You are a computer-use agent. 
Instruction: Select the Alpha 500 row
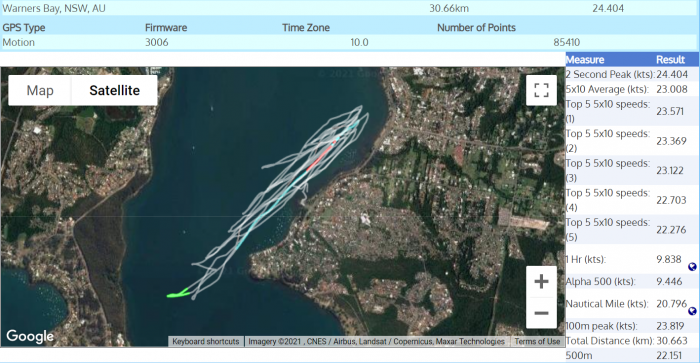coord(632,281)
